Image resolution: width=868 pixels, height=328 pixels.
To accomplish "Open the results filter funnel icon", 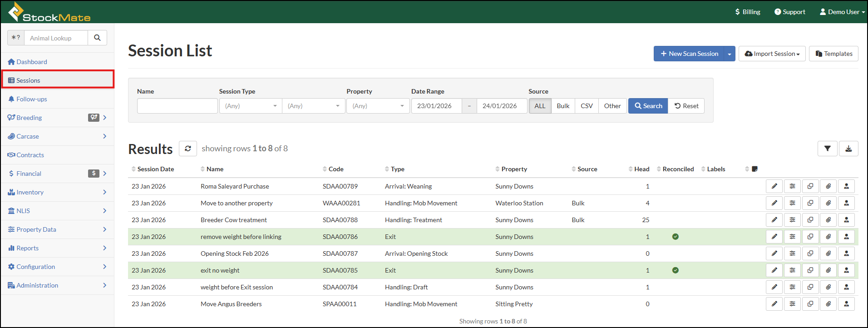I will (x=828, y=149).
